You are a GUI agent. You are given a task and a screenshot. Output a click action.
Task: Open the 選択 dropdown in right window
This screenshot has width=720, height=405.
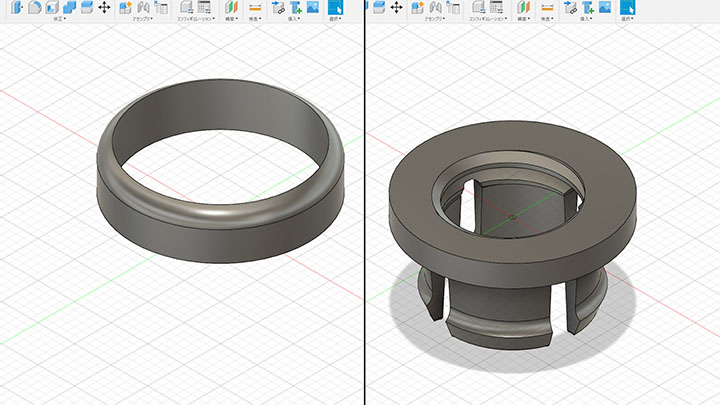pos(627,19)
